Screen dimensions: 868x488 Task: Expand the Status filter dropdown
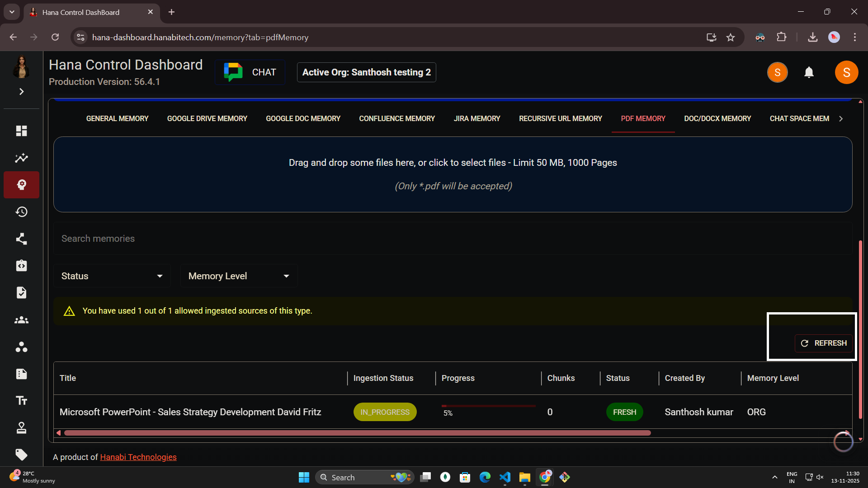click(x=112, y=276)
